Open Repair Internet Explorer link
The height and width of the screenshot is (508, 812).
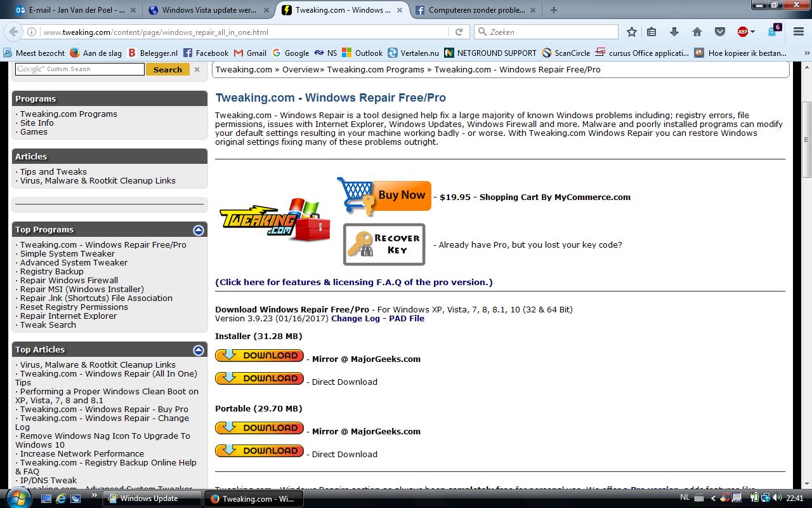click(69, 316)
